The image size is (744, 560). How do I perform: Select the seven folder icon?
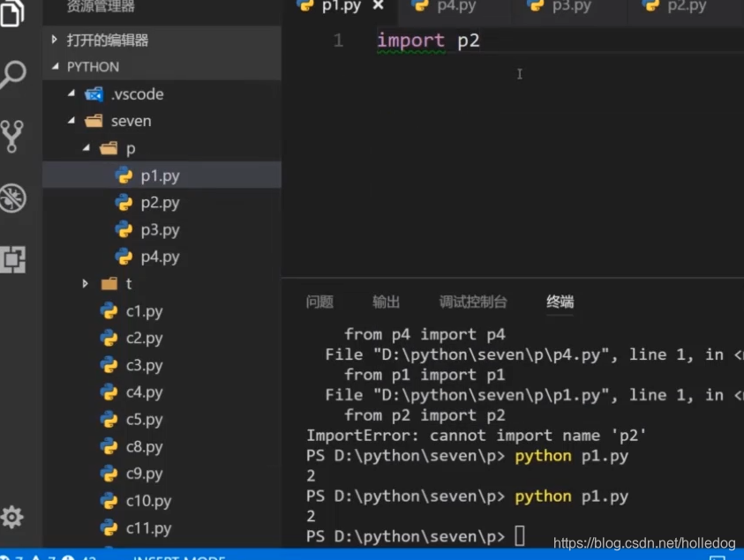[94, 121]
